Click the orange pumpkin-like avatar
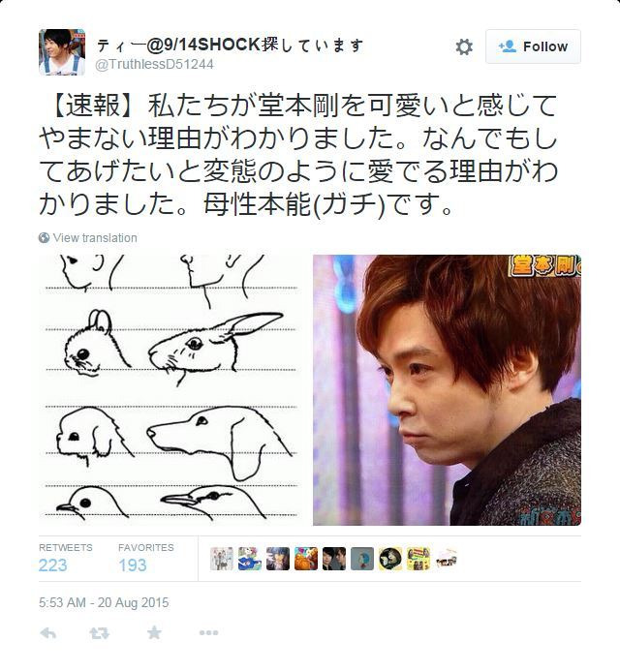Viewport: 620px width, 672px height. [306, 559]
